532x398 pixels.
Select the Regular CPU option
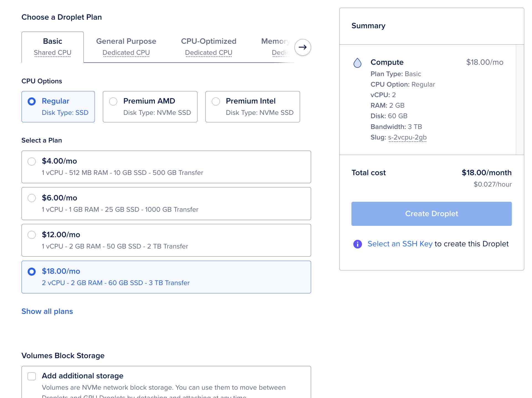(x=58, y=107)
